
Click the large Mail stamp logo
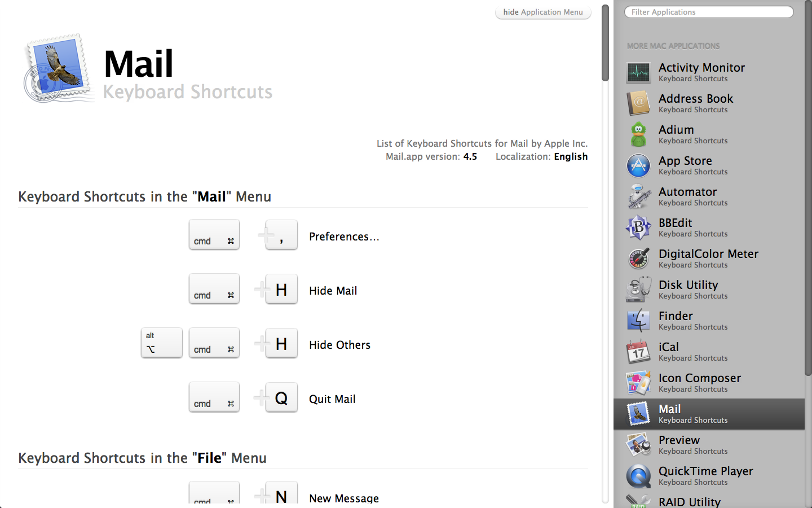(x=58, y=69)
